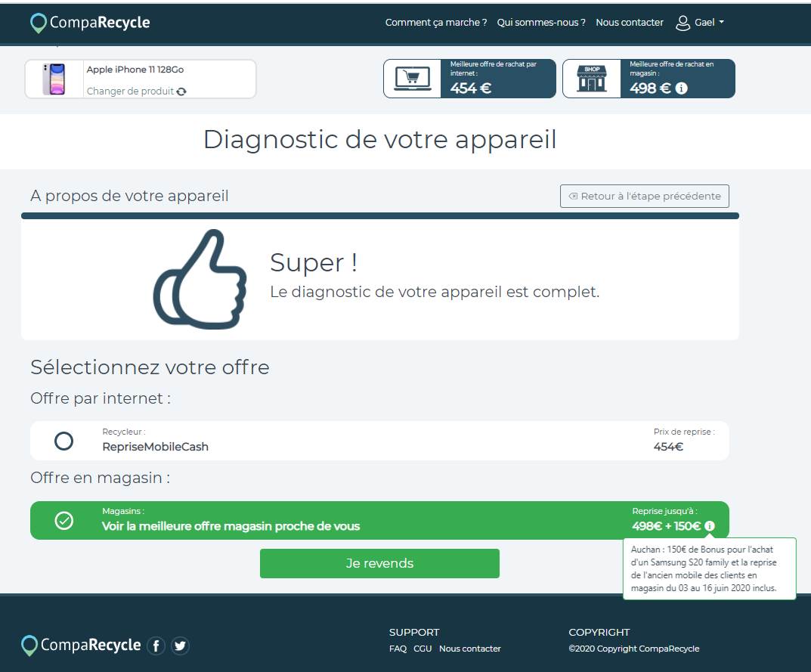Click the laptop cart internet offer icon
This screenshot has width=811, height=672.
pos(412,79)
